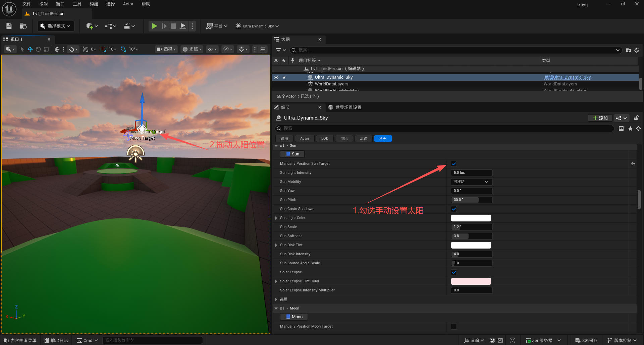This screenshot has width=644, height=345.
Task: Open the Actor menu
Action: coord(128,4)
